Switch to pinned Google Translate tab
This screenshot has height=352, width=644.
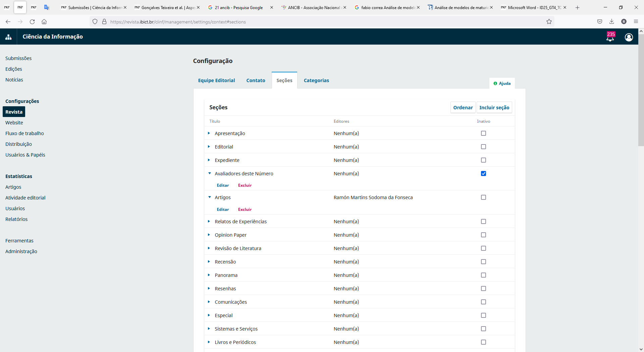pos(47,7)
